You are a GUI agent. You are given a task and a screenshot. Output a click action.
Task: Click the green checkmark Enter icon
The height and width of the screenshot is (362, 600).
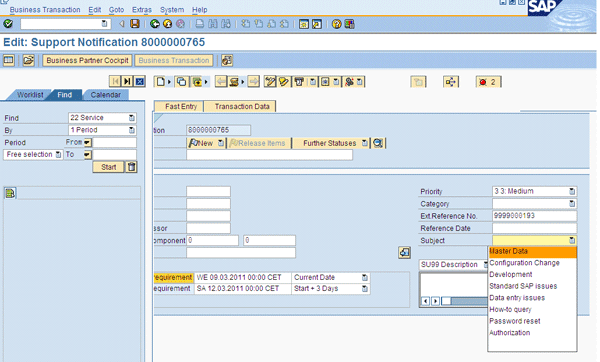click(8, 24)
